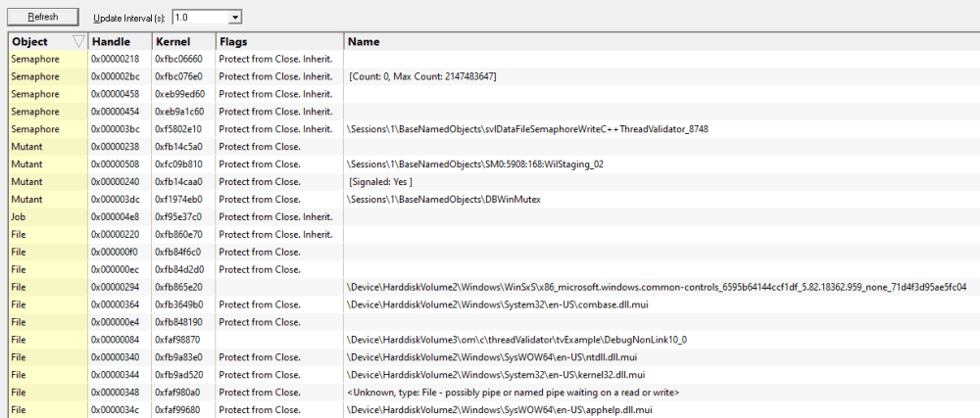The width and height of the screenshot is (980, 418).
Task: Select handle 0x00000220 file row
Action: (x=494, y=235)
